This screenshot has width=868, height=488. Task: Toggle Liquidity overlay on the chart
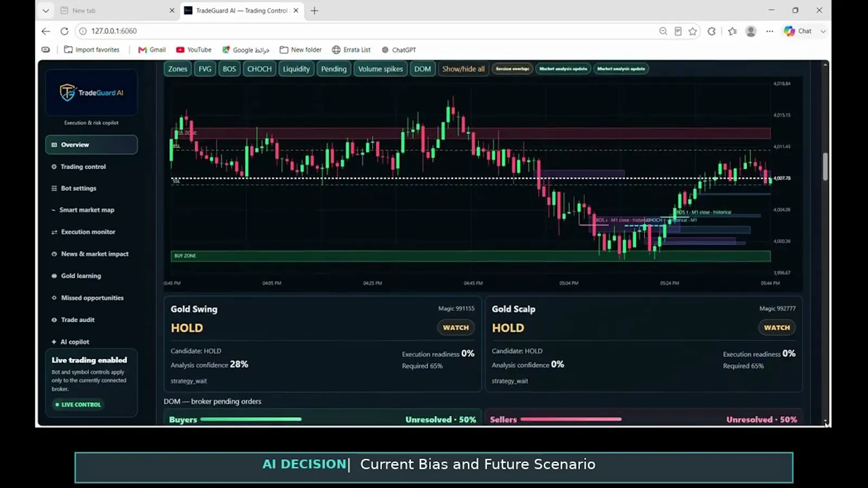point(296,69)
